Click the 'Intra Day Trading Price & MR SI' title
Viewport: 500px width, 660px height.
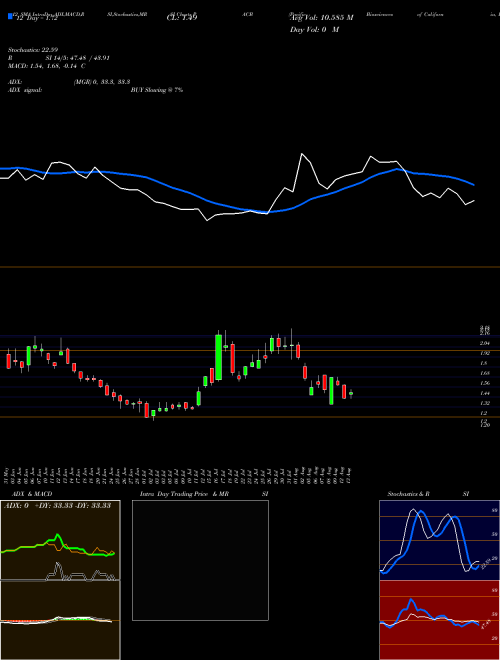click(204, 494)
